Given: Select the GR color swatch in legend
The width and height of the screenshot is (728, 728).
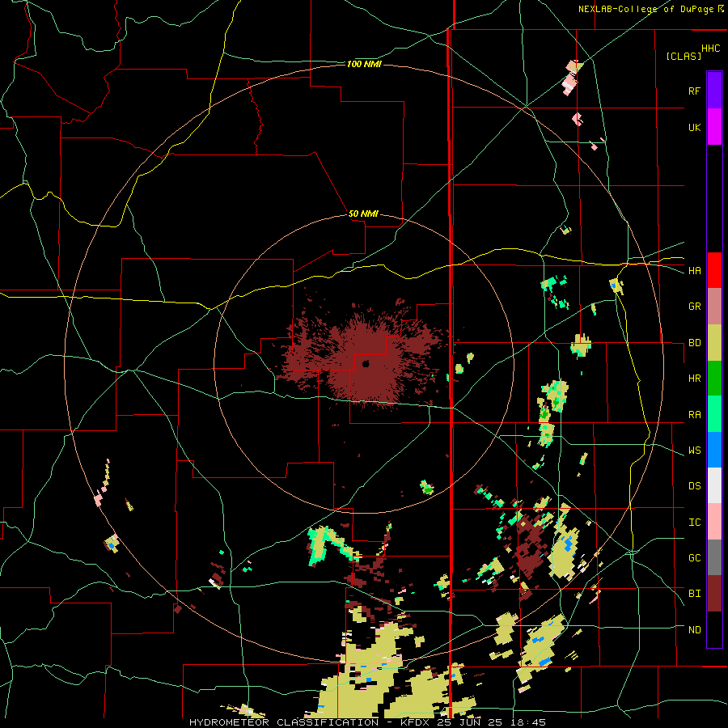Looking at the screenshot, I should [x=714, y=307].
